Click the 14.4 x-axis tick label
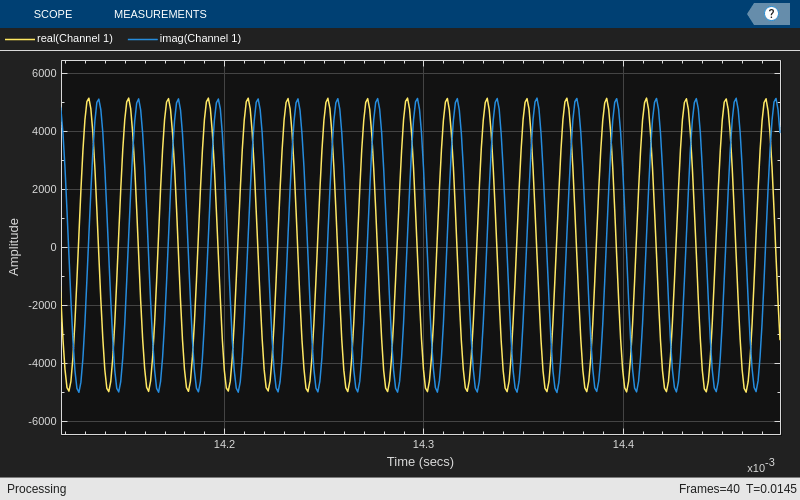This screenshot has width=800, height=500. pos(623,444)
